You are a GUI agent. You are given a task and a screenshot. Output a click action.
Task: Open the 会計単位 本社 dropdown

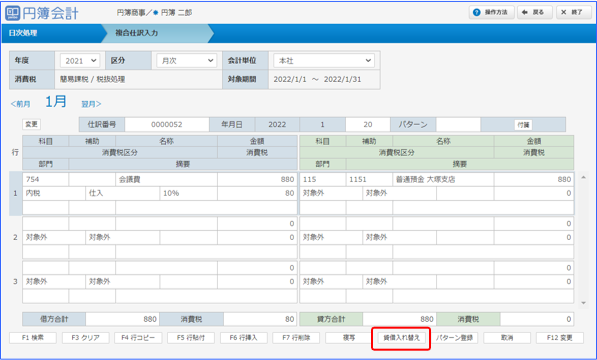324,61
